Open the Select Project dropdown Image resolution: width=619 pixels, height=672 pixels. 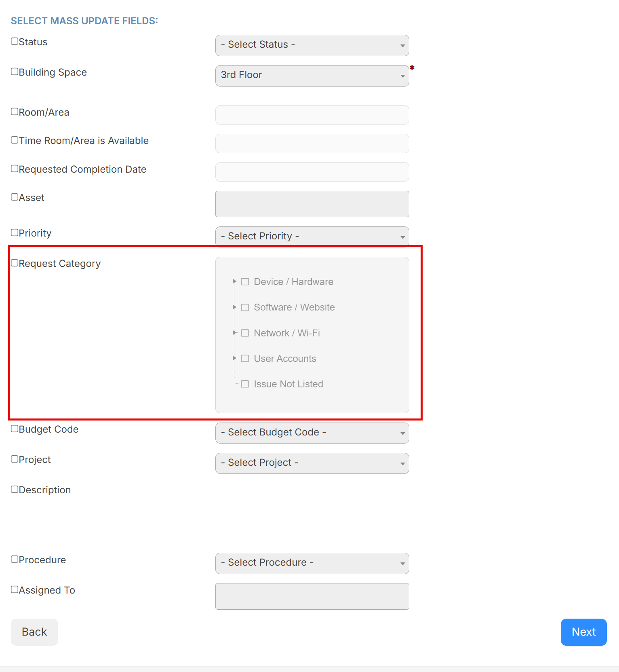312,463
